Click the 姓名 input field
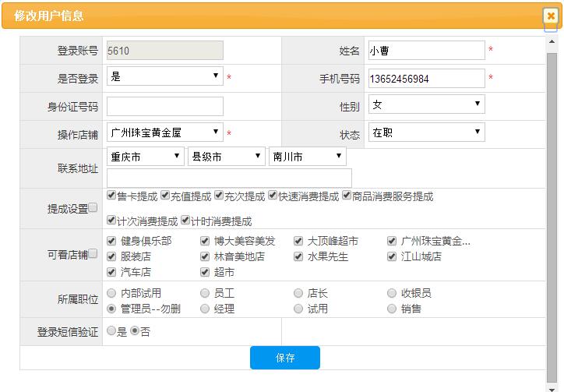 click(x=426, y=51)
